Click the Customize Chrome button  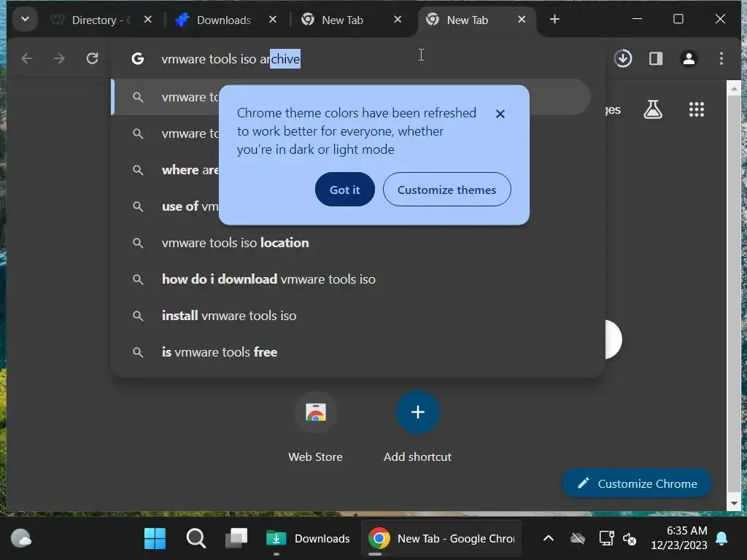point(636,483)
